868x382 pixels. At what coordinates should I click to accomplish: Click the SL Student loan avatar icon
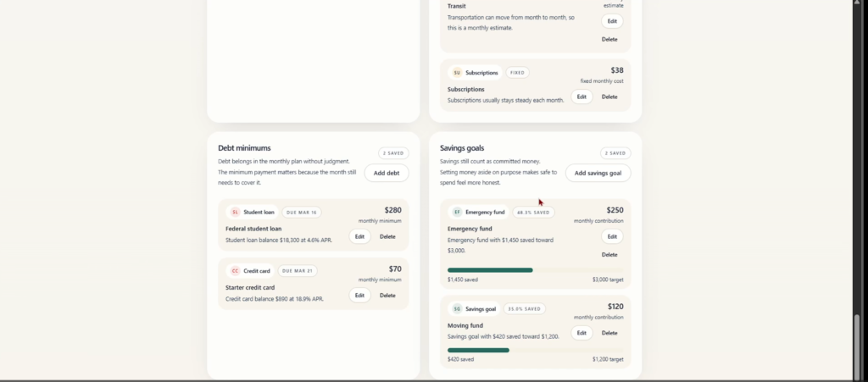[235, 213]
